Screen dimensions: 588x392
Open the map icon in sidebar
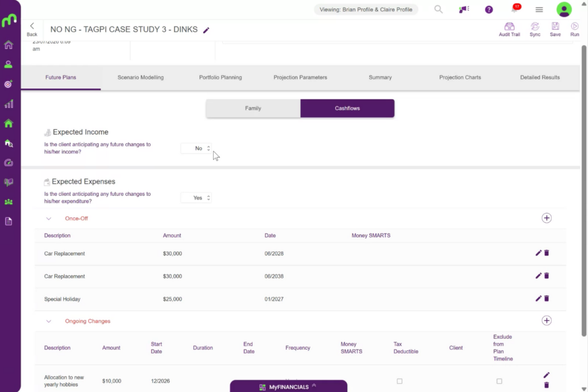pyautogui.click(x=8, y=182)
